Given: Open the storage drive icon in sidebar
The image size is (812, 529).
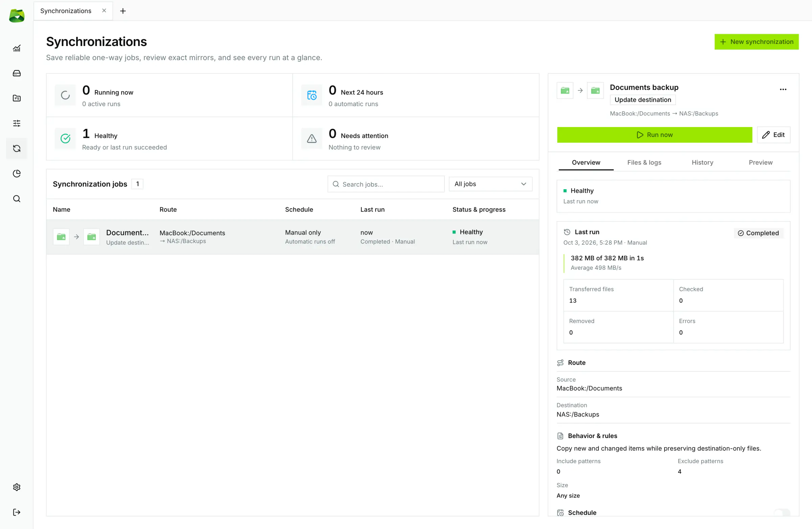Looking at the screenshot, I should pos(17,73).
